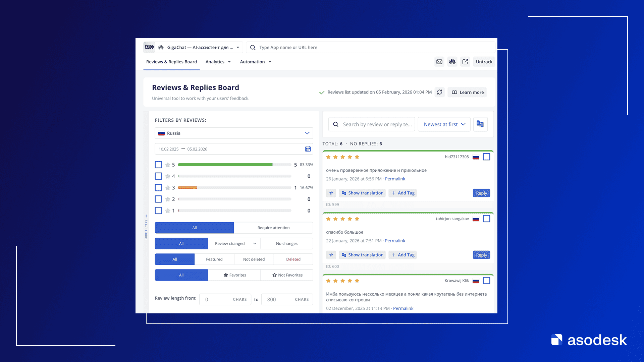Expand the Russia country dropdown
This screenshot has width=644, height=362.
point(234,133)
